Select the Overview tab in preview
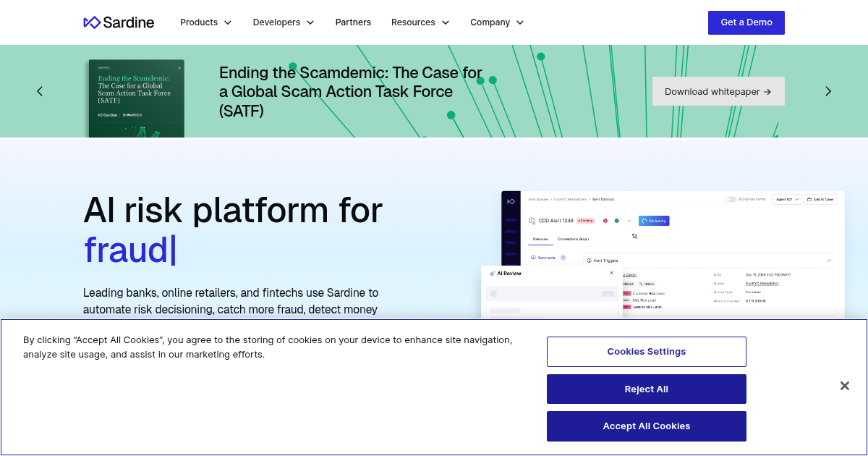 [x=540, y=239]
